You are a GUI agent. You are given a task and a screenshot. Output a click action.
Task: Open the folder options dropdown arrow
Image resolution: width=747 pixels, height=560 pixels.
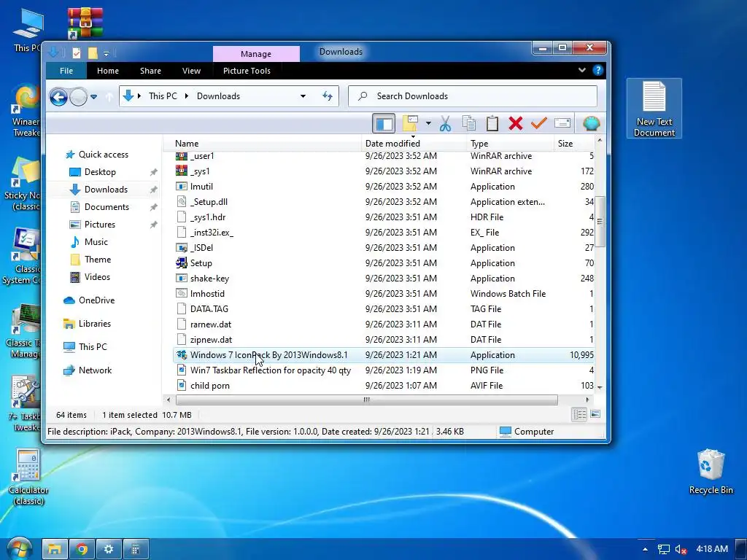coord(428,123)
